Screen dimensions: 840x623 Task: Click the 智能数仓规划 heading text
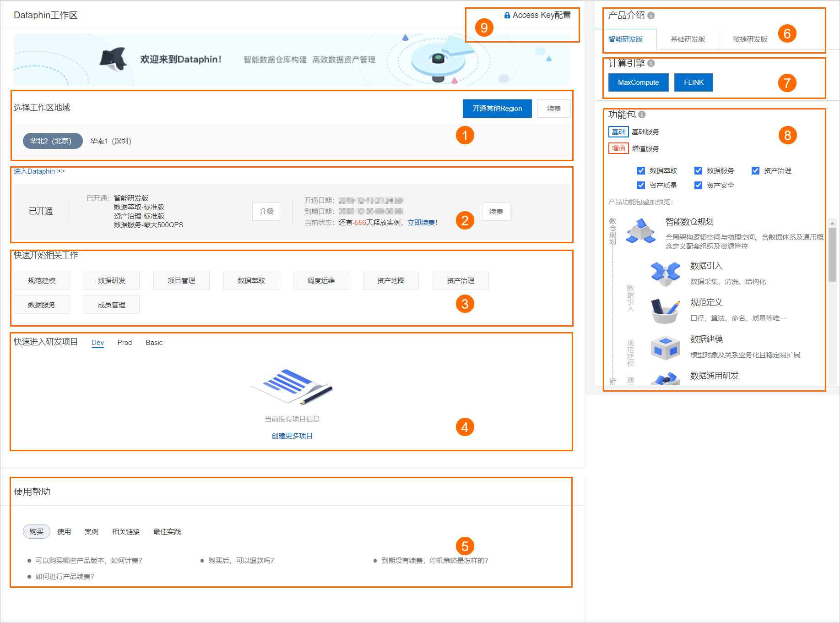(689, 222)
